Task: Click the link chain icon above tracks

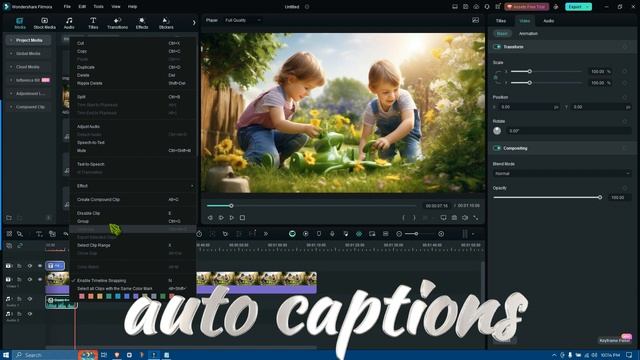Action: coord(20,246)
